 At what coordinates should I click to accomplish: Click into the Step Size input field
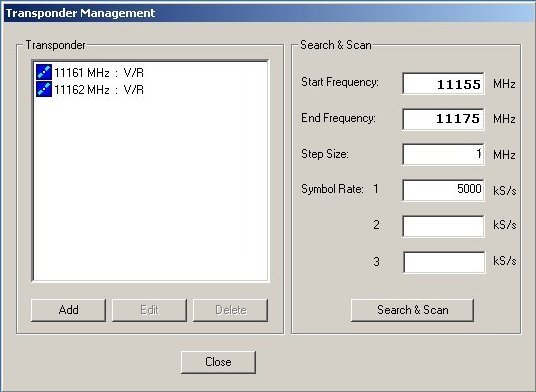coord(443,154)
